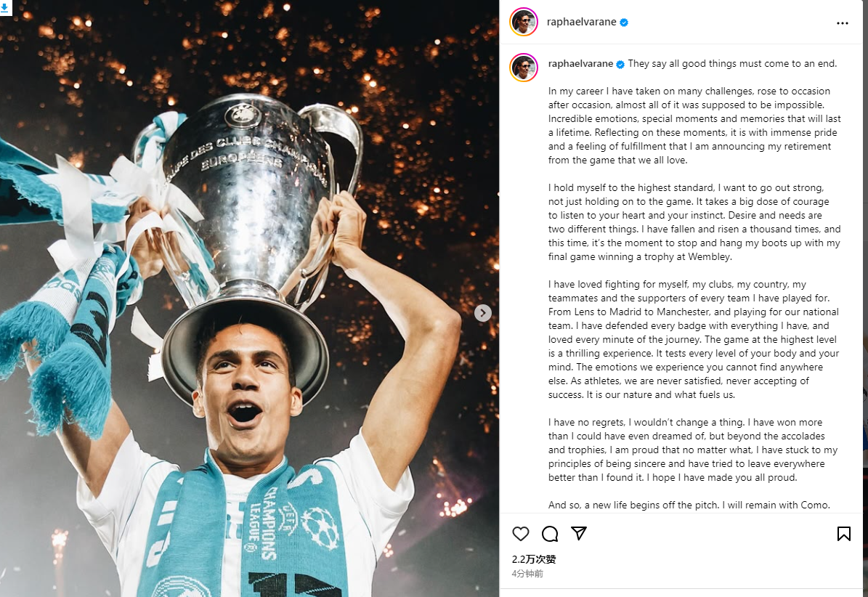View the list of 2.2万次赞 likes
Image resolution: width=868 pixels, height=597 pixels.
coord(534,559)
